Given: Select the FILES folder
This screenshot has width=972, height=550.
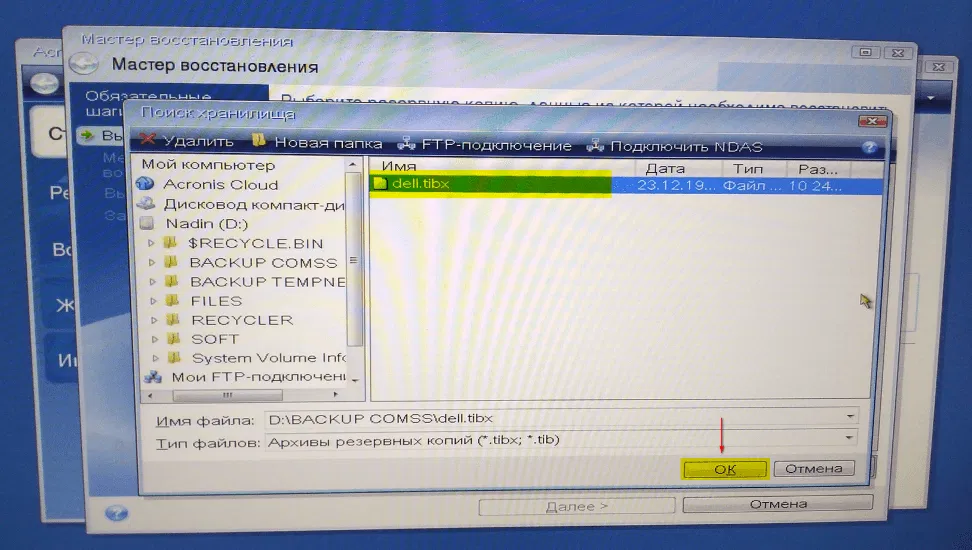Looking at the screenshot, I should pos(216,301).
